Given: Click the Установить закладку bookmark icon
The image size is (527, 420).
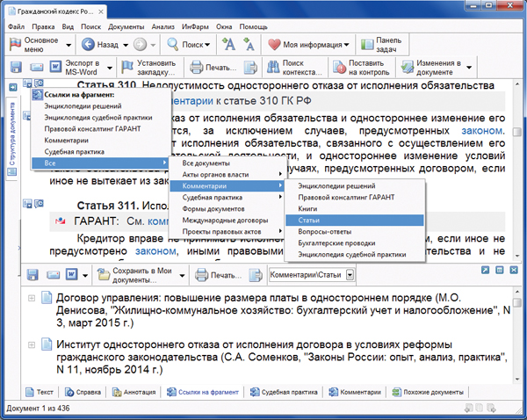Looking at the screenshot, I should (x=126, y=67).
